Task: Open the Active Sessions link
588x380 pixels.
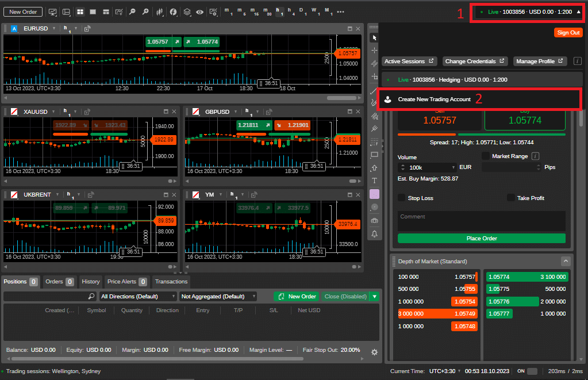Action: [409, 61]
